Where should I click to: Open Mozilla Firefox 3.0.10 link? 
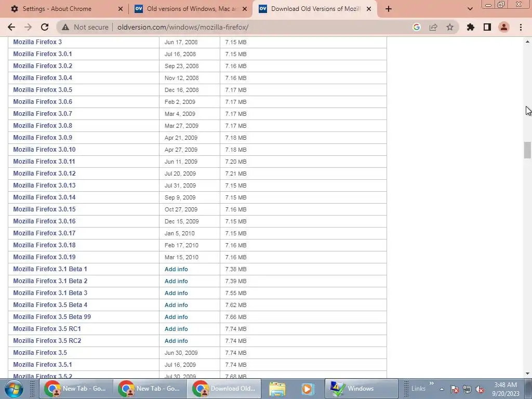pyautogui.click(x=44, y=150)
